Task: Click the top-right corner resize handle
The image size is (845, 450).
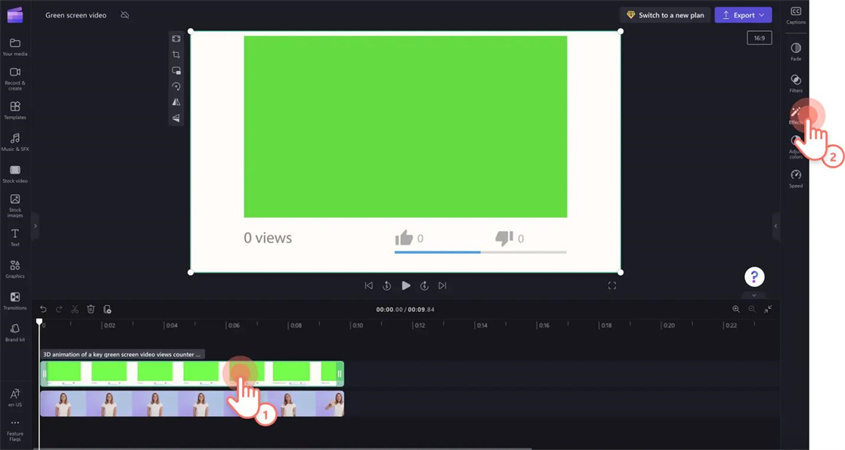Action: point(621,31)
